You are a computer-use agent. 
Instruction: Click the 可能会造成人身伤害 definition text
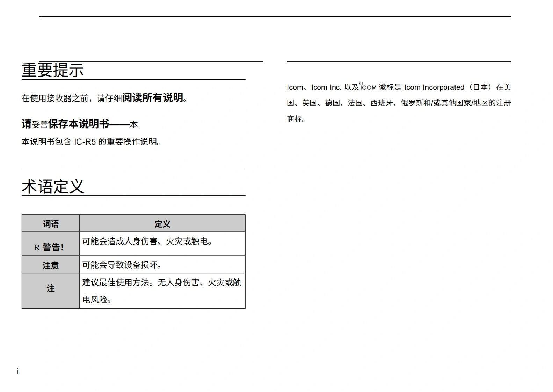pos(147,241)
